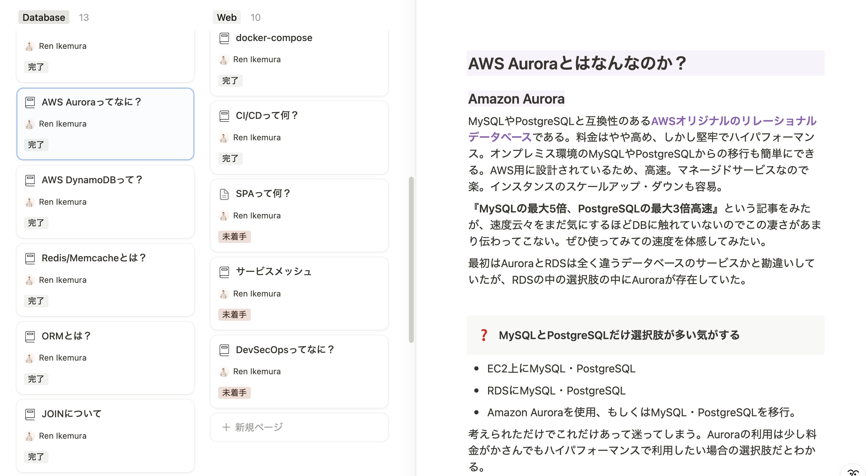Screen dimensions: 868x476
Task: Click the page icon on AWS Aurora card
Action: (x=30, y=102)
